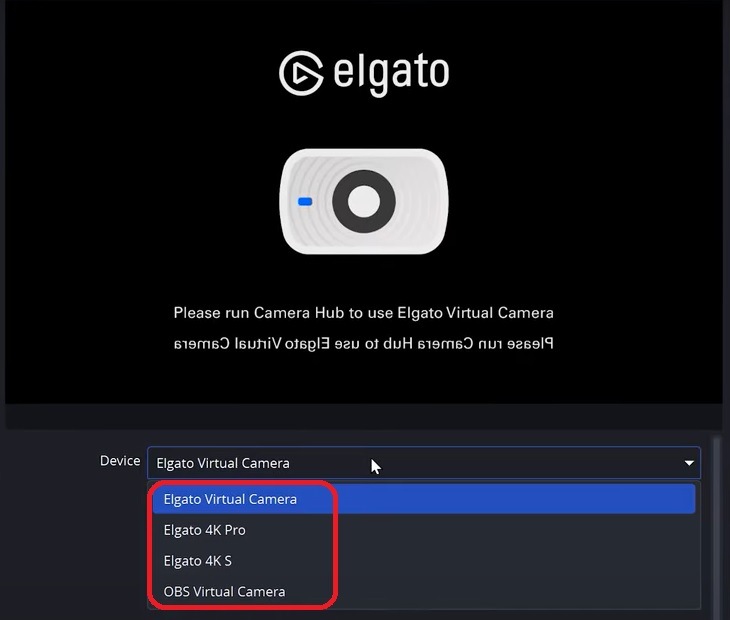Click the white center of the webcam lens
This screenshot has width=730, height=620.
(364, 202)
